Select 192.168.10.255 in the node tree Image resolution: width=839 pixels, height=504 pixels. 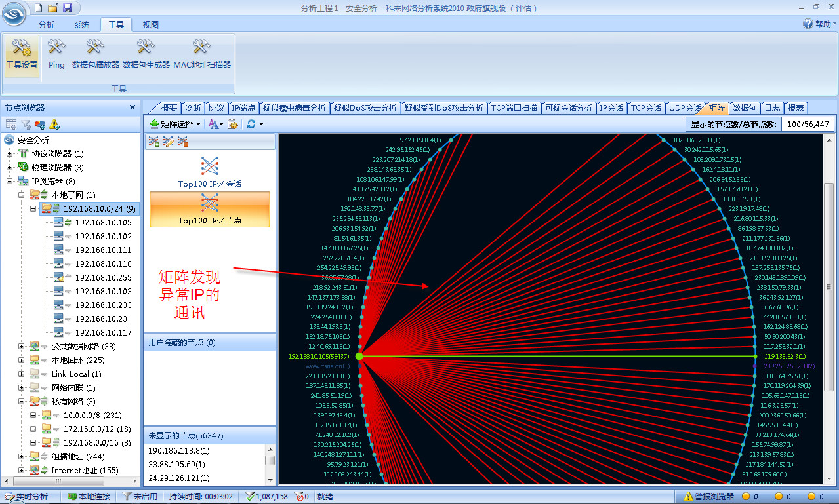[103, 277]
